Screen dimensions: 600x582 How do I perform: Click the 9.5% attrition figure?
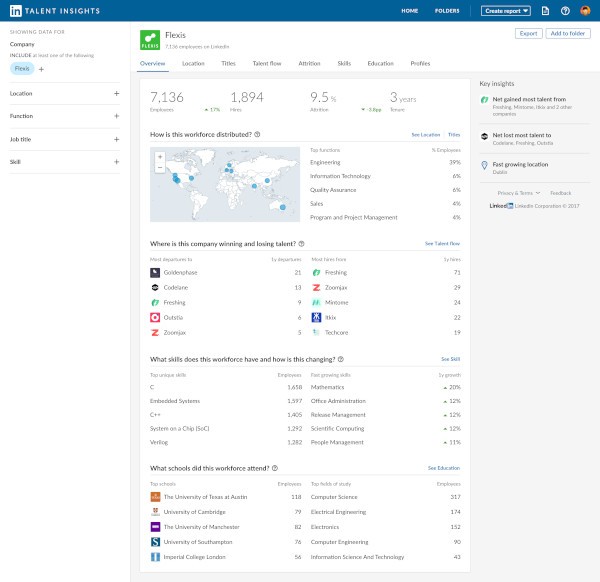[323, 97]
